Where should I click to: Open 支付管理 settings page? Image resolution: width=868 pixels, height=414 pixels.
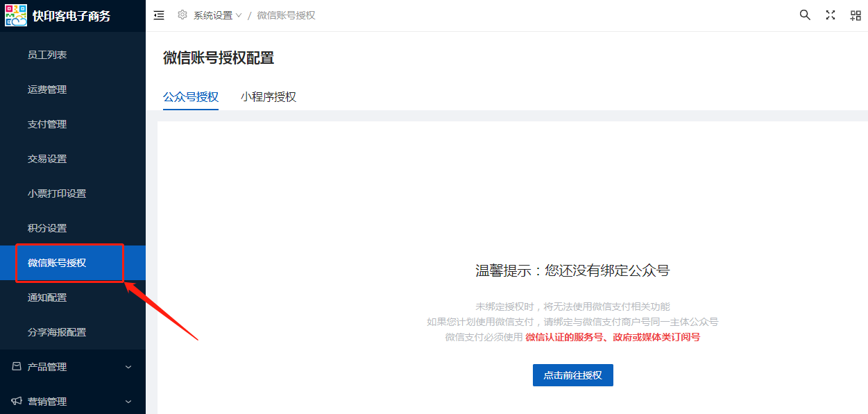pyautogui.click(x=47, y=124)
